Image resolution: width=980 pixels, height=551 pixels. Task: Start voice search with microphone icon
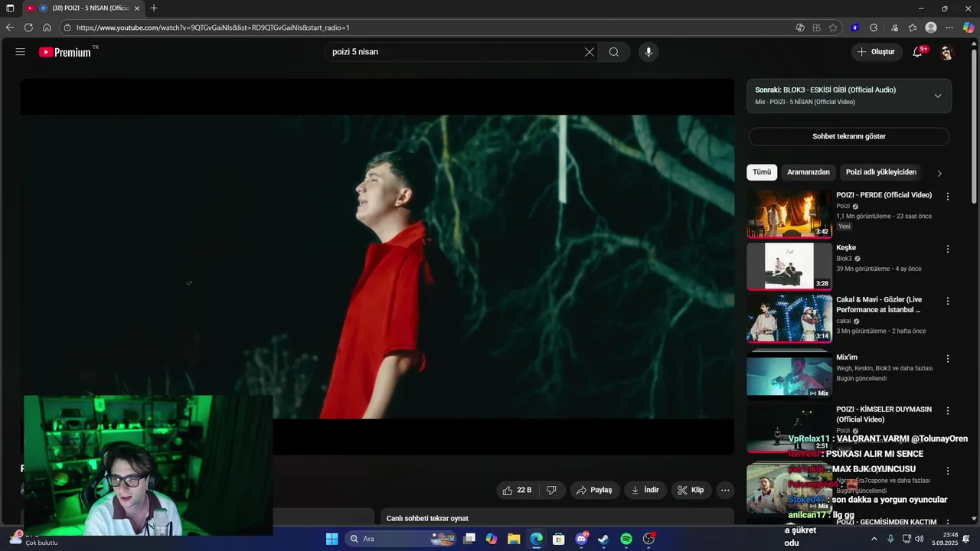pos(648,52)
